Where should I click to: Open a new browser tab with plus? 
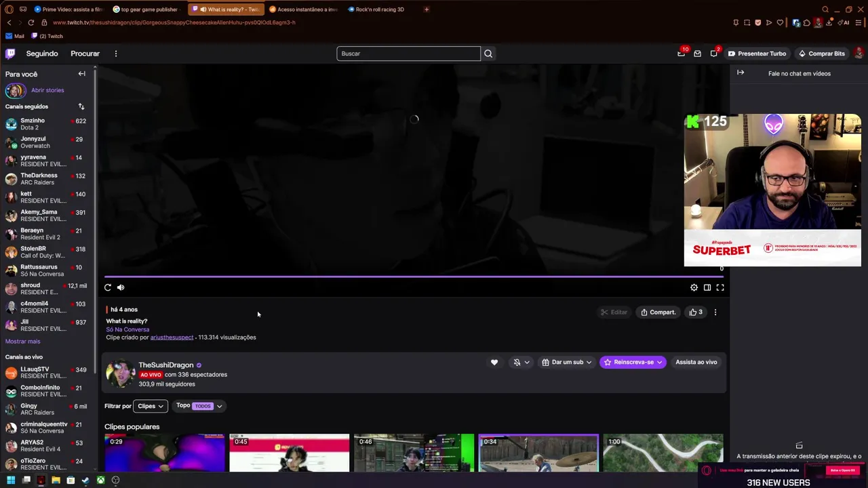click(427, 9)
